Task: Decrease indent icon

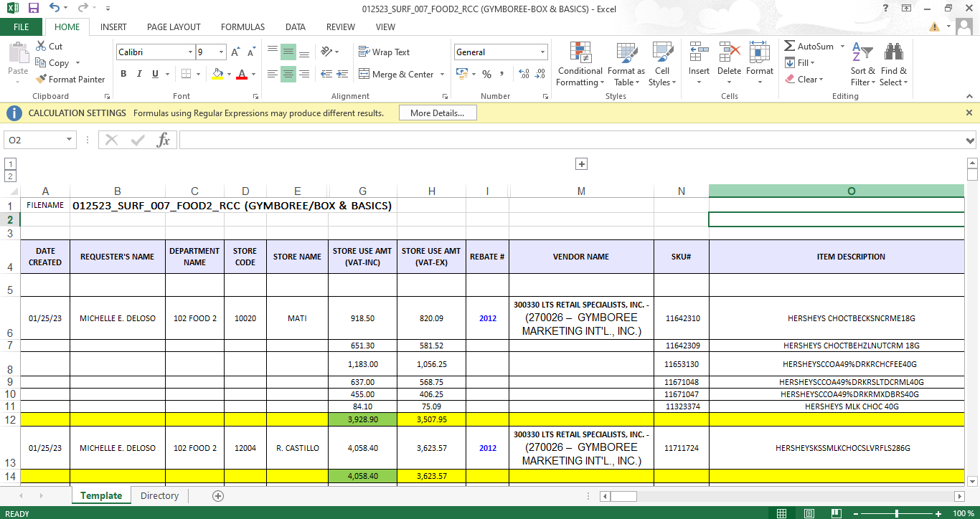Action: pos(326,74)
